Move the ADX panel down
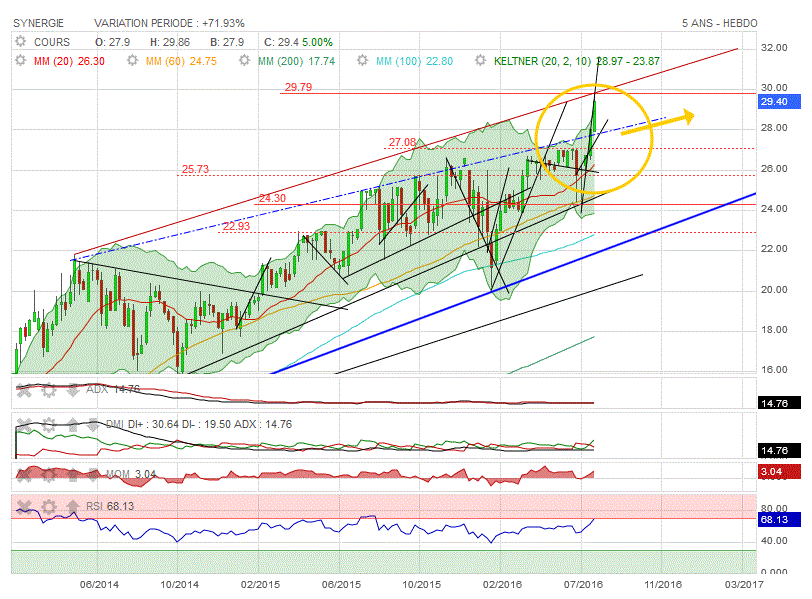 pos(72,390)
